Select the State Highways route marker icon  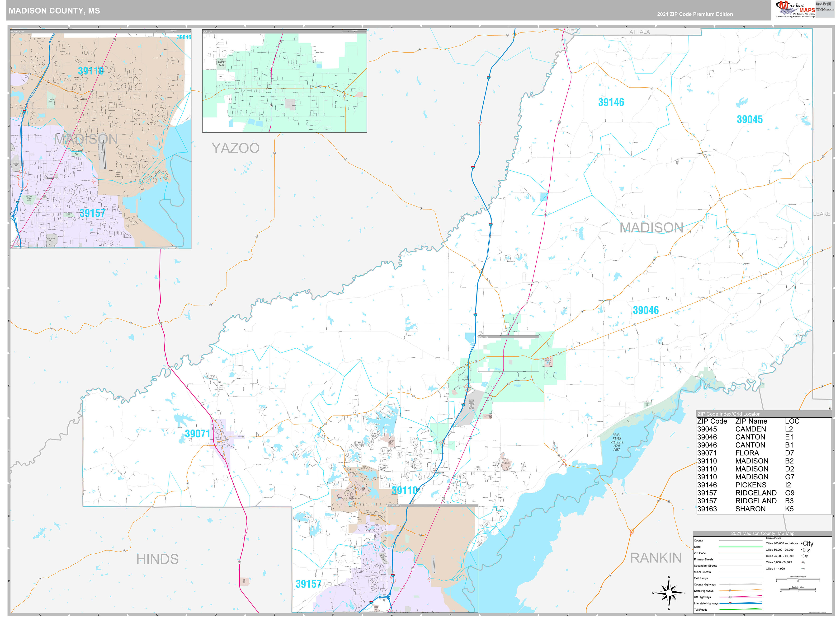point(730,591)
